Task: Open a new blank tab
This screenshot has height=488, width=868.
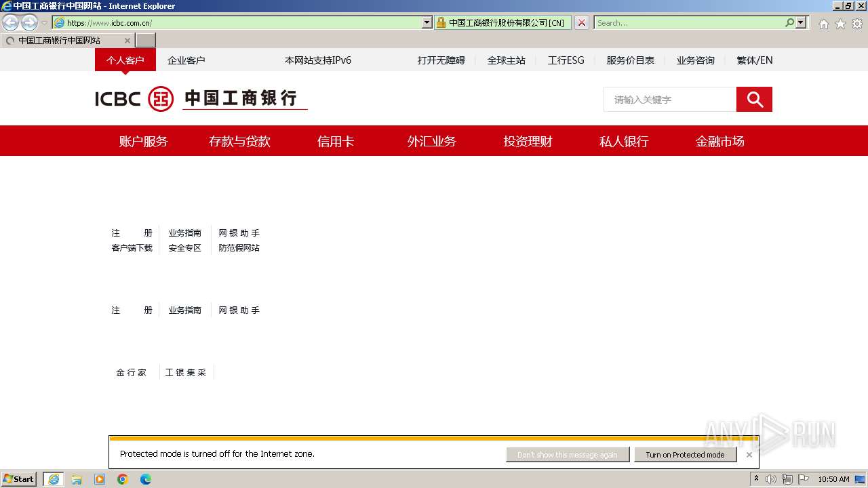Action: coord(146,40)
